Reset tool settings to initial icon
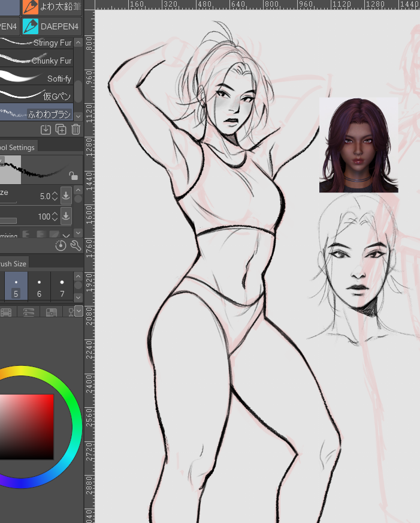Screen dimensions: 420x523 pyautogui.click(x=61, y=246)
